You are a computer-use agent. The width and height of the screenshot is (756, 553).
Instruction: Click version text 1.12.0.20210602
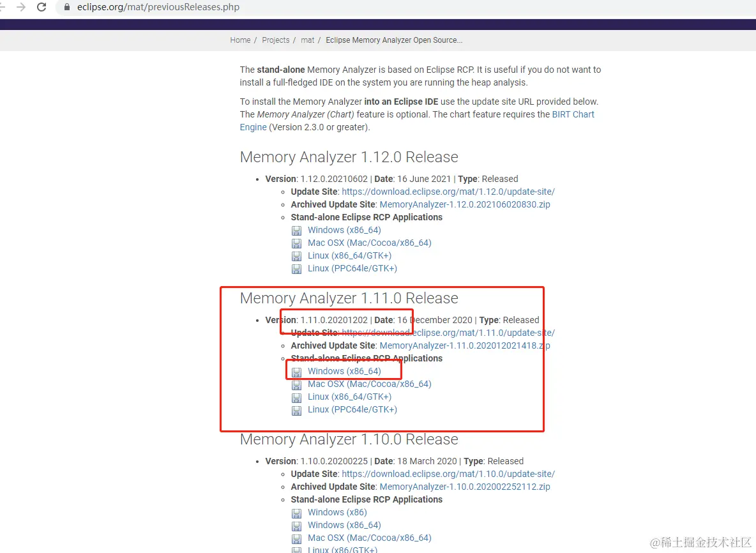coord(334,179)
